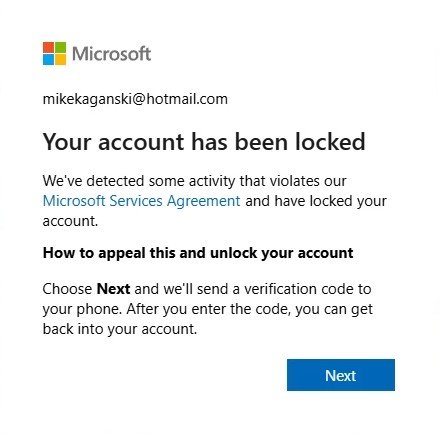Click the text 'your phone' in instructions
The image size is (439, 434).
pos(82,309)
